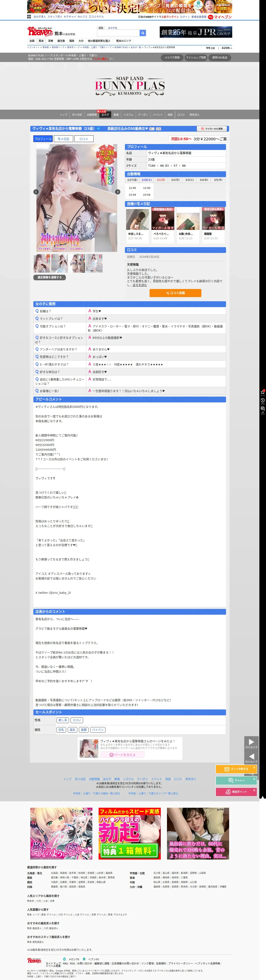Click メルマガ登録 button

172,57
